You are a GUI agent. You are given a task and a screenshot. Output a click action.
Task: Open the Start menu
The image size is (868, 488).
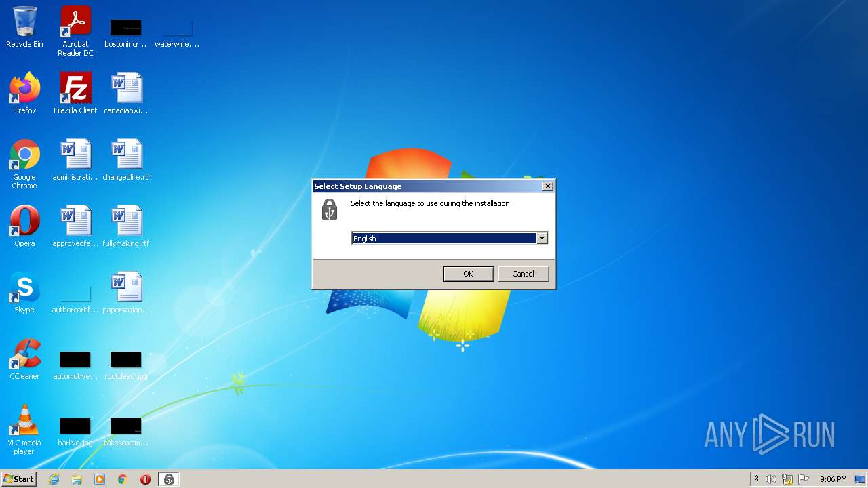pyautogui.click(x=18, y=479)
